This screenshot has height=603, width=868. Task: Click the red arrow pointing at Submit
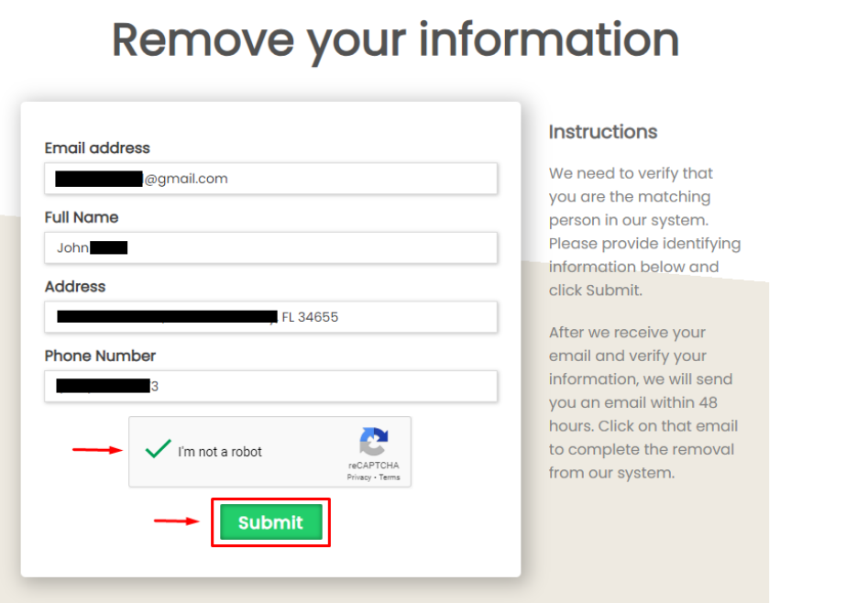177,521
